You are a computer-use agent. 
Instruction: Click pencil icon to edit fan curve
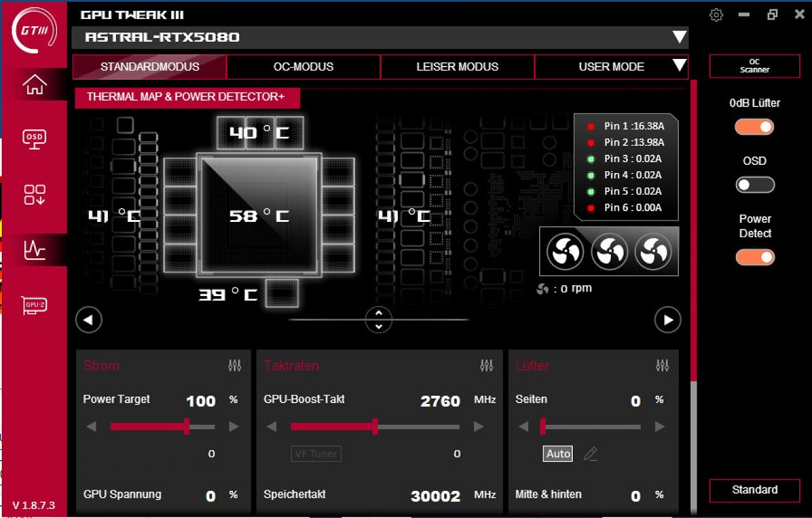pos(590,453)
